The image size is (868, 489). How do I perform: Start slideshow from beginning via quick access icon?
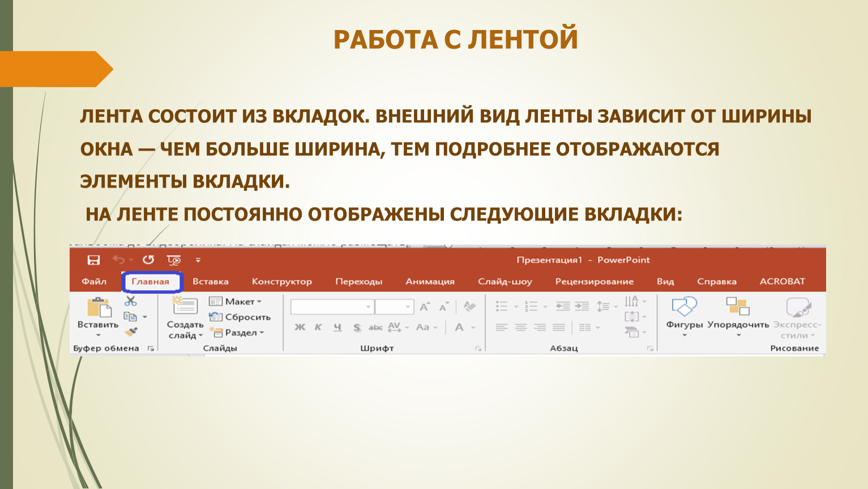pos(173,260)
